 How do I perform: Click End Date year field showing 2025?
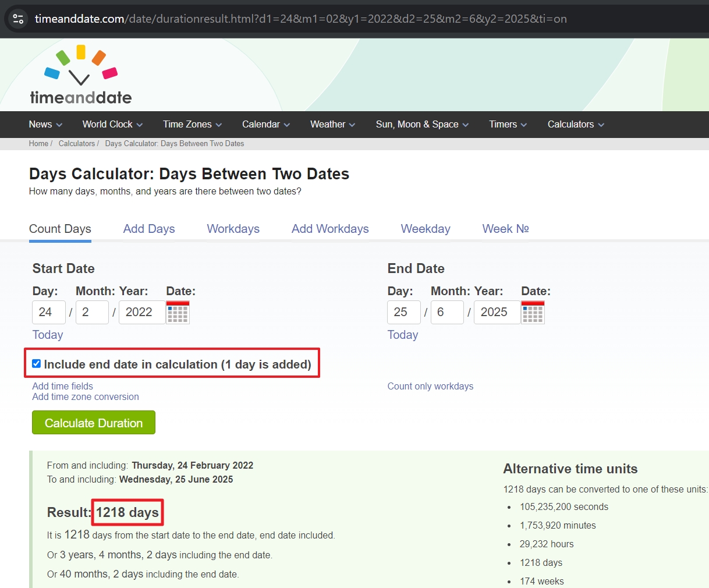(497, 312)
